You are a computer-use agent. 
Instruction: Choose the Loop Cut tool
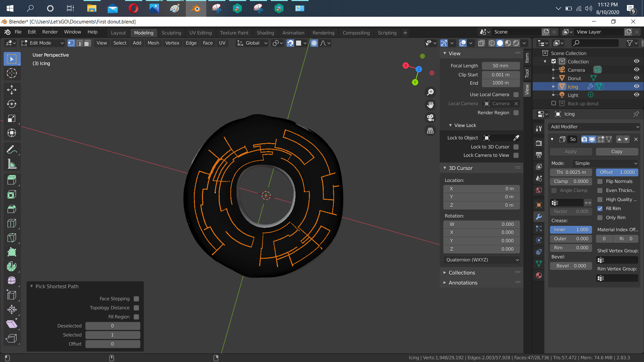(12, 224)
